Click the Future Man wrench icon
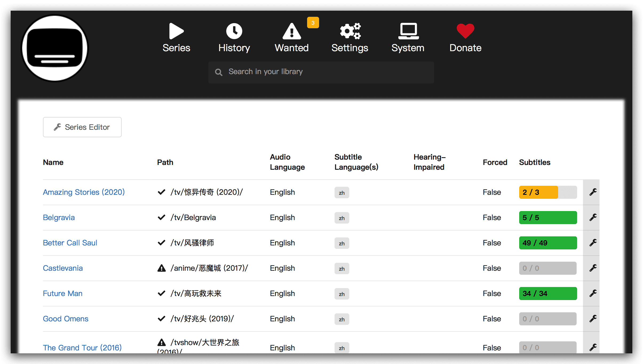 pos(593,293)
